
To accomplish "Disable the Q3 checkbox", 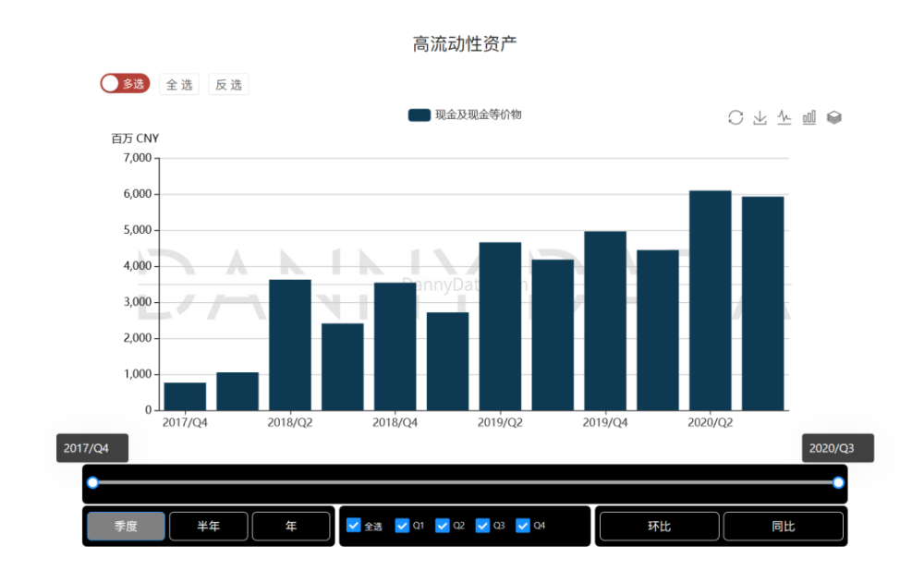I will point(483,526).
